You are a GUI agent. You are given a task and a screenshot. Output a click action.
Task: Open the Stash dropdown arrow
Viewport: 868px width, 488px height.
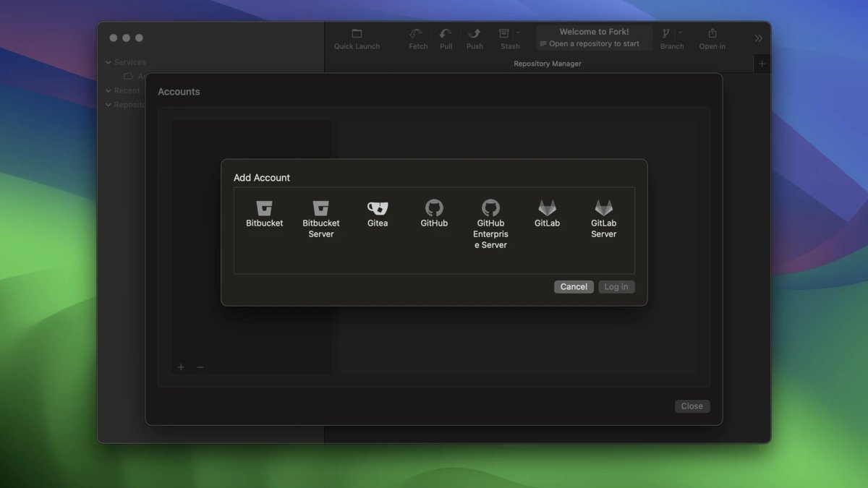pos(519,33)
